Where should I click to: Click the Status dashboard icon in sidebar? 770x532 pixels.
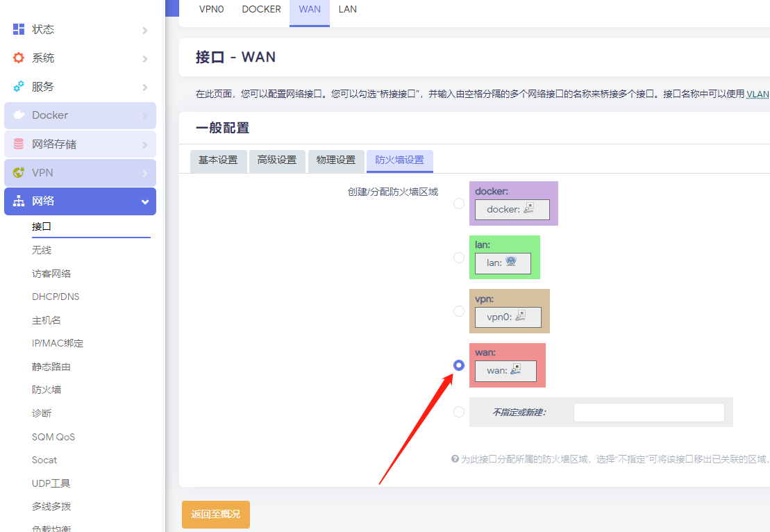coord(19,29)
